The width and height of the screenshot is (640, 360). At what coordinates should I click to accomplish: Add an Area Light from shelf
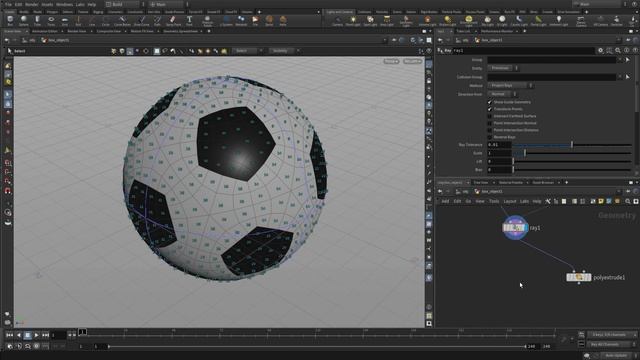(387, 21)
